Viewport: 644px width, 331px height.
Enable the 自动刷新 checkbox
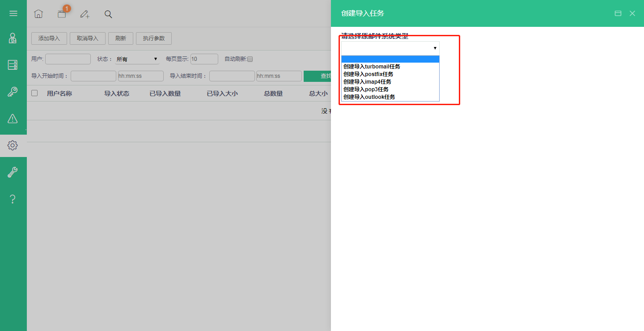point(250,59)
